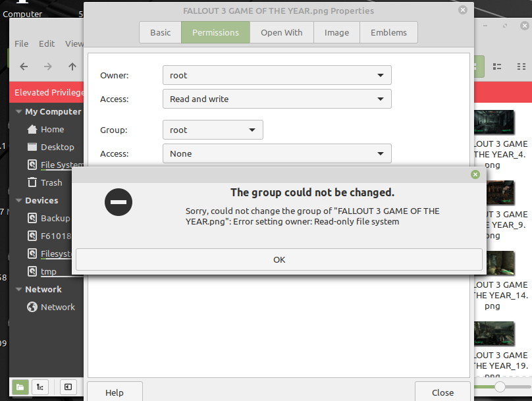Viewport: 532px width, 401px height.
Task: Open the Owner dropdown
Action: tap(277, 75)
